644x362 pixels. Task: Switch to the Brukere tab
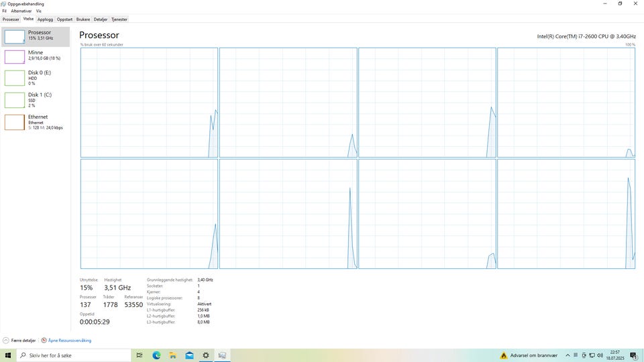[83, 19]
